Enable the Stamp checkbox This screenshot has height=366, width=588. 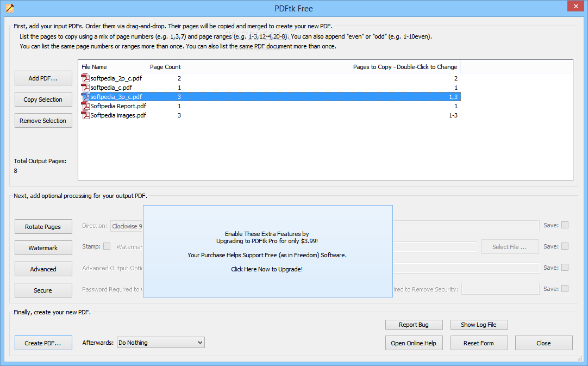(107, 246)
